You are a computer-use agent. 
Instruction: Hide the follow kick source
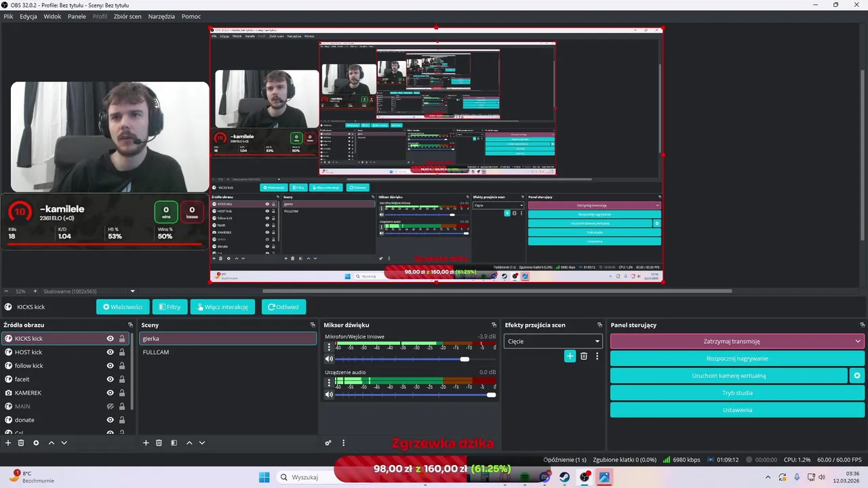point(110,365)
